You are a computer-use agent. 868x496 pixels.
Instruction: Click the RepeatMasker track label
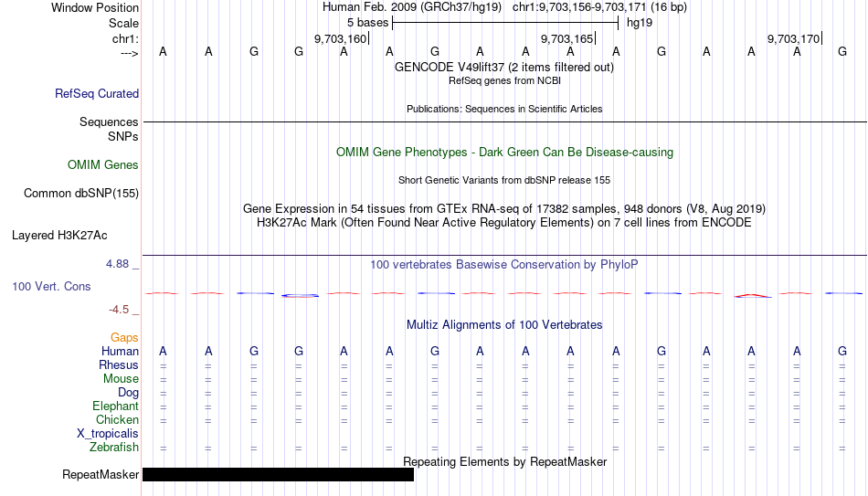click(x=101, y=474)
